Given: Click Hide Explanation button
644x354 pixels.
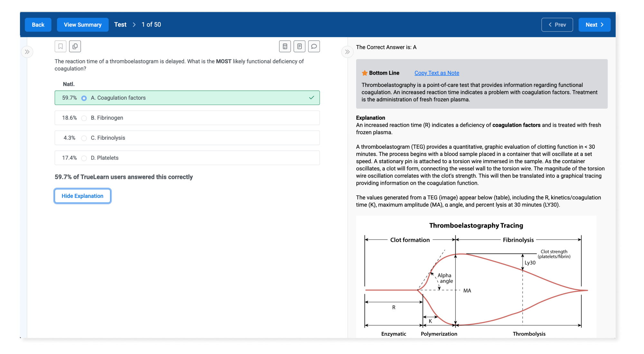Looking at the screenshot, I should pos(82,195).
